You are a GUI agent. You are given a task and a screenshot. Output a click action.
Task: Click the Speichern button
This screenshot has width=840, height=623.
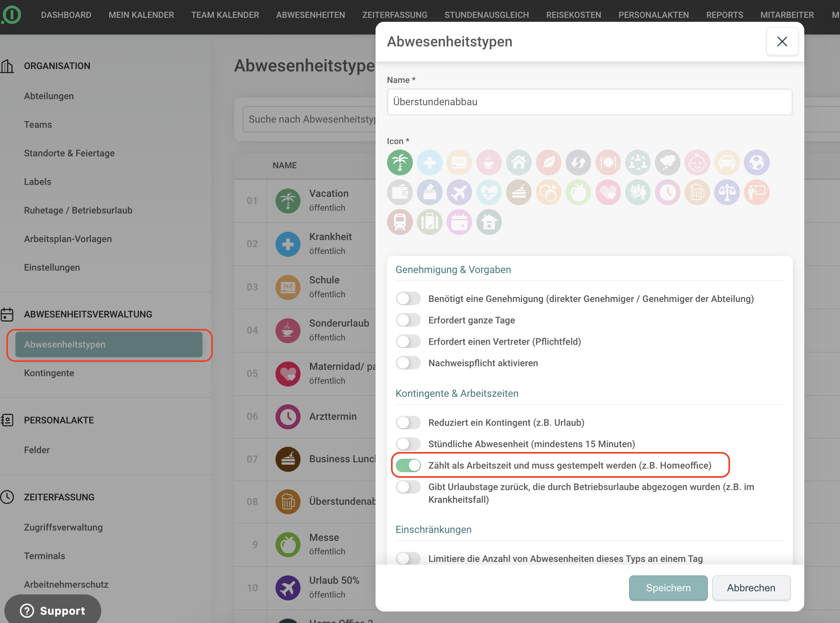(668, 588)
